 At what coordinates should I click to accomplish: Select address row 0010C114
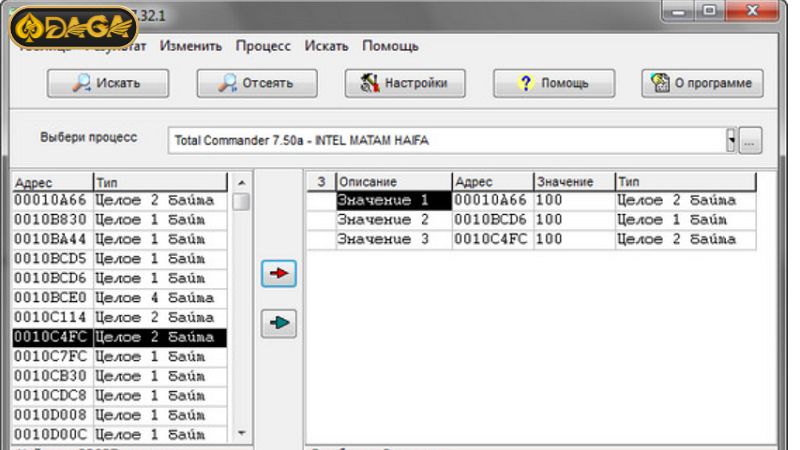[x=120, y=317]
